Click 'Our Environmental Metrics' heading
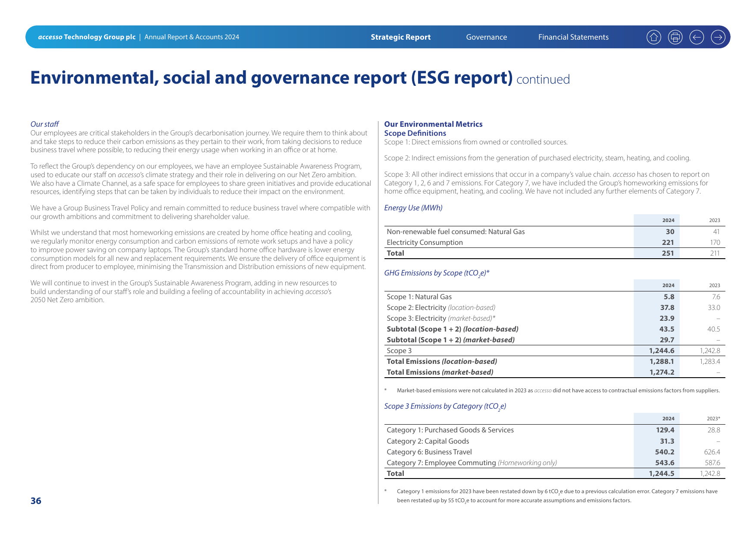 (433, 124)
